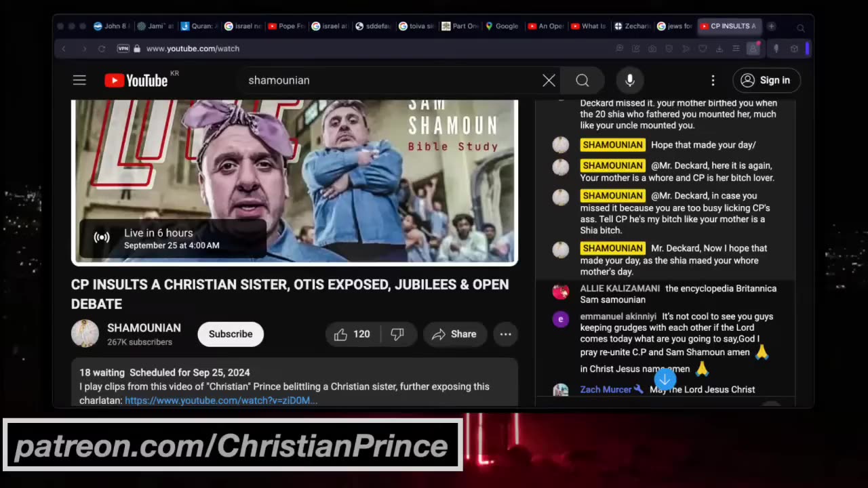
Task: Click the video title text CP INSULTS A CHRISTIAN SISTER
Action: point(290,294)
